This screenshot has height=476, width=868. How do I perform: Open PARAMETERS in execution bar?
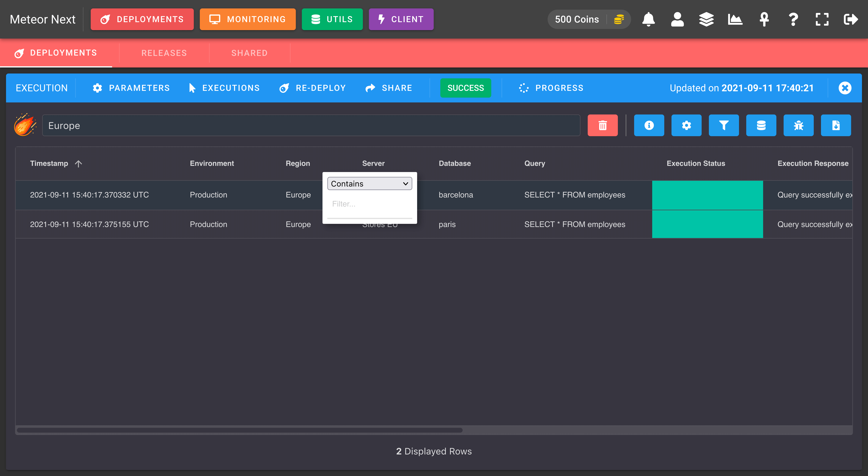131,88
